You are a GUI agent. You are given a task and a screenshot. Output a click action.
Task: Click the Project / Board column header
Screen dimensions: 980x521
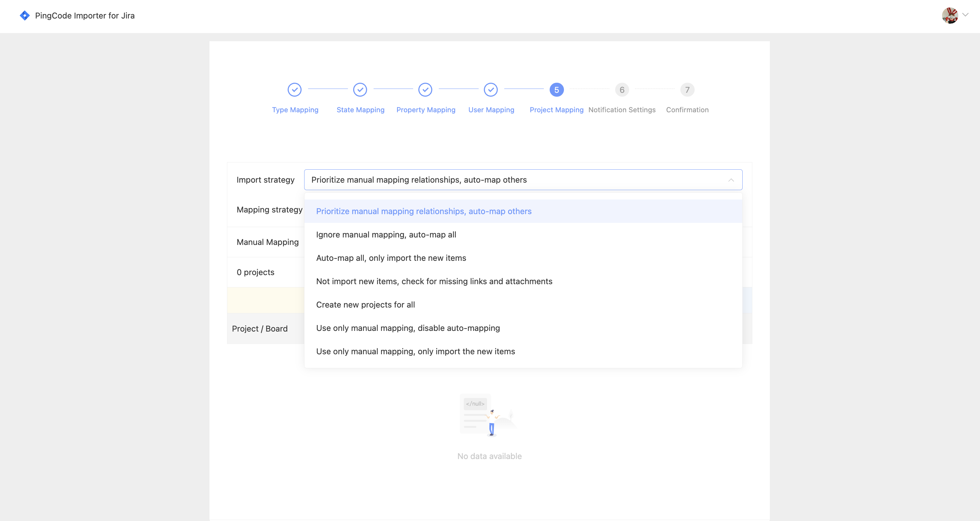(x=260, y=328)
